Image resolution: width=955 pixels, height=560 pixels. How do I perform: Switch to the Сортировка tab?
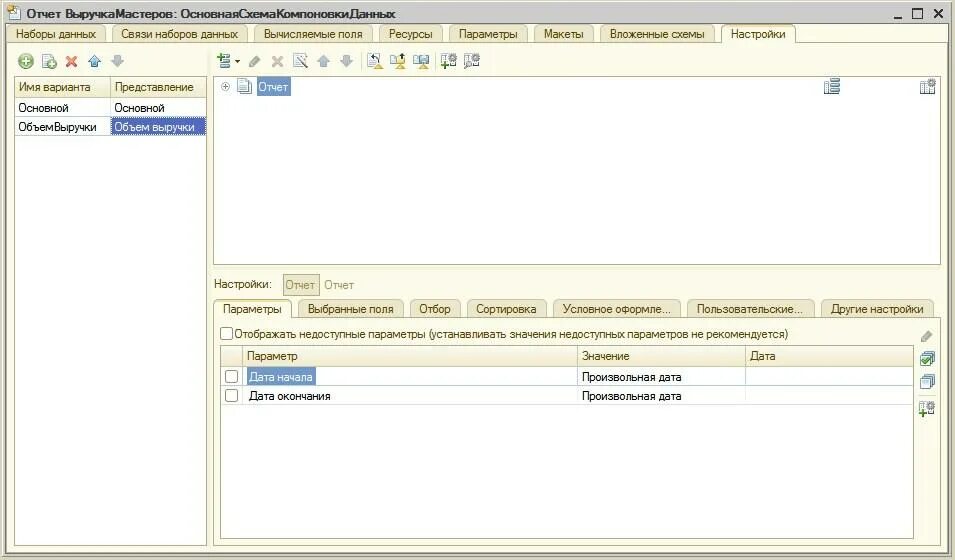(506, 309)
